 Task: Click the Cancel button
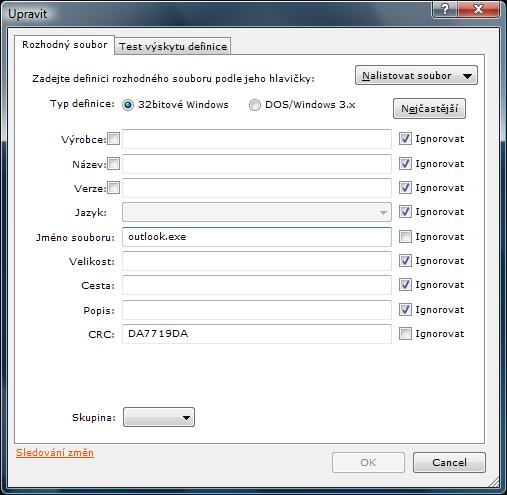click(x=449, y=462)
